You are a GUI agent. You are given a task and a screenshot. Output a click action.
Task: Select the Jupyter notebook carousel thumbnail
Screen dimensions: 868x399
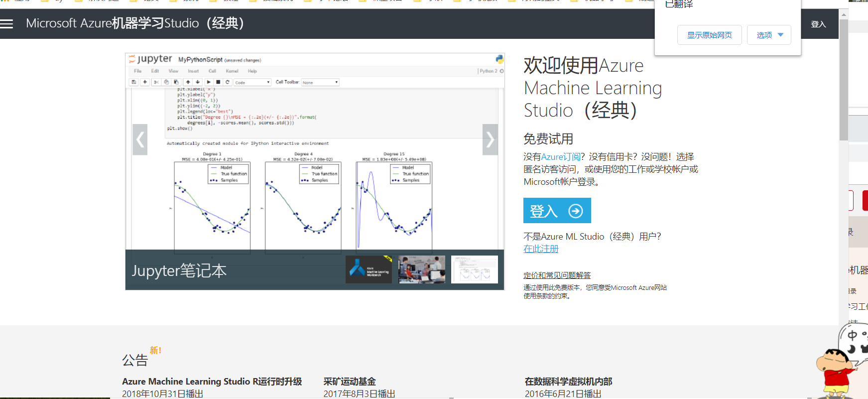(475, 269)
